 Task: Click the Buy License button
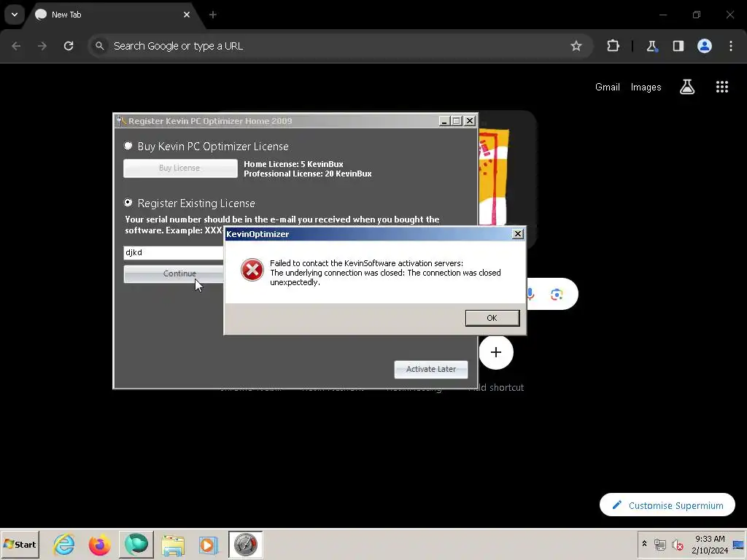click(180, 168)
